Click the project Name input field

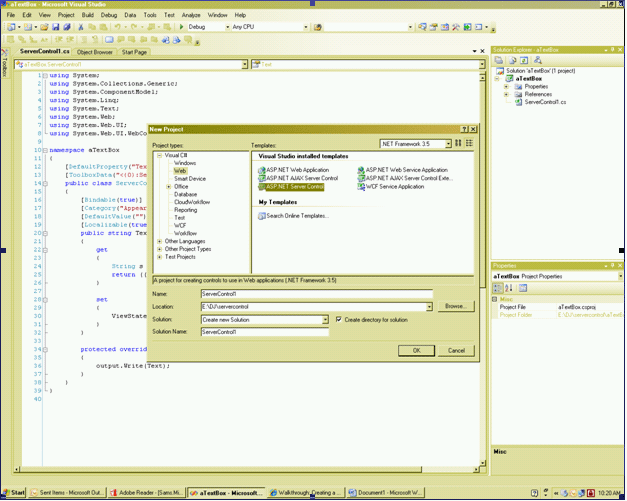[x=314, y=294]
